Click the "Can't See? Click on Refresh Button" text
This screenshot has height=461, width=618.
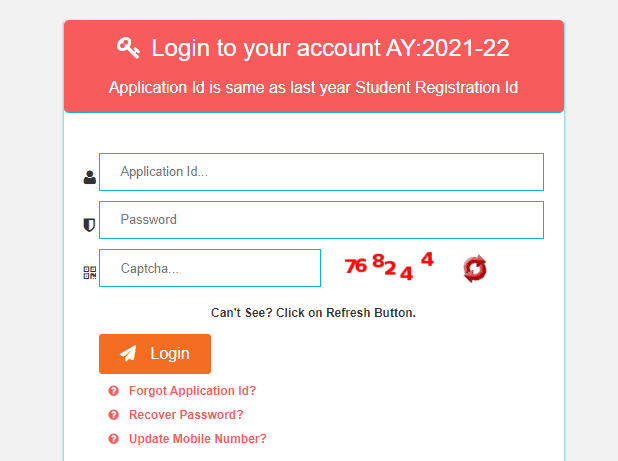pyautogui.click(x=313, y=313)
